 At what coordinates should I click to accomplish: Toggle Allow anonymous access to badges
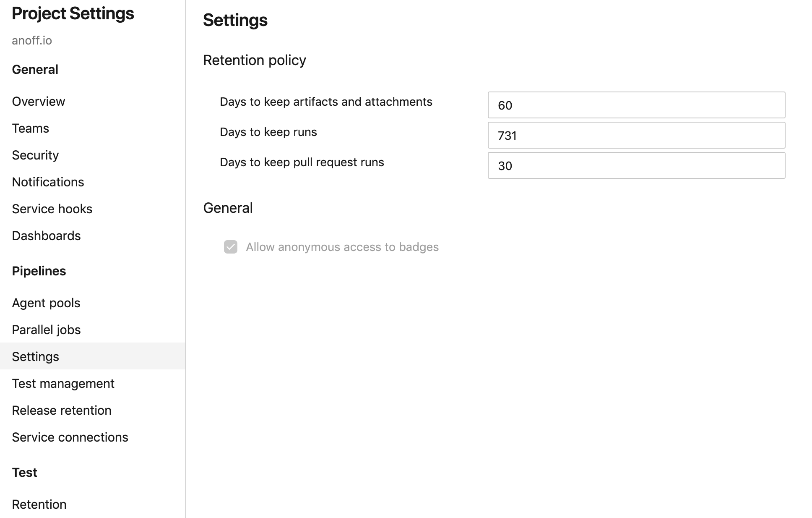231,247
